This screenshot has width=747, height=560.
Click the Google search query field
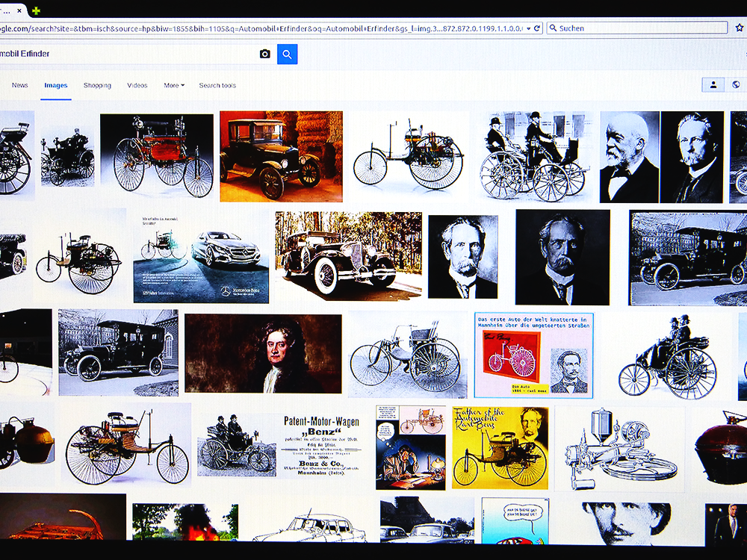tap(128, 54)
